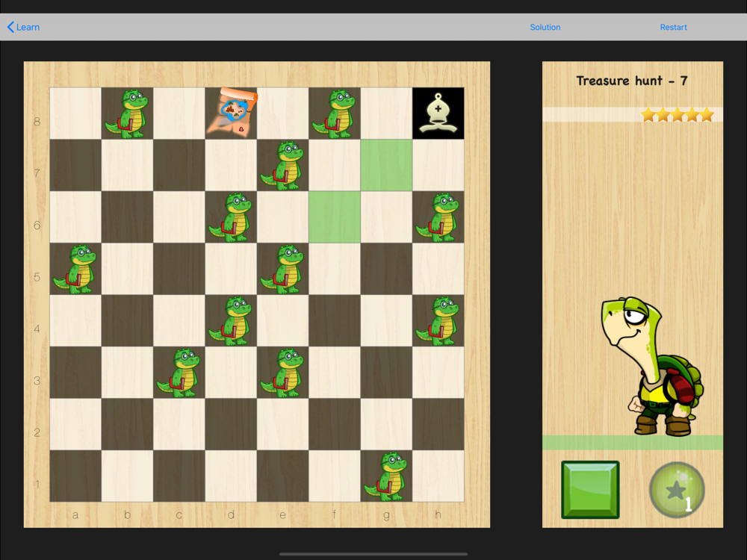Click empty square a7
This screenshot has width=747, height=560.
[x=75, y=165]
